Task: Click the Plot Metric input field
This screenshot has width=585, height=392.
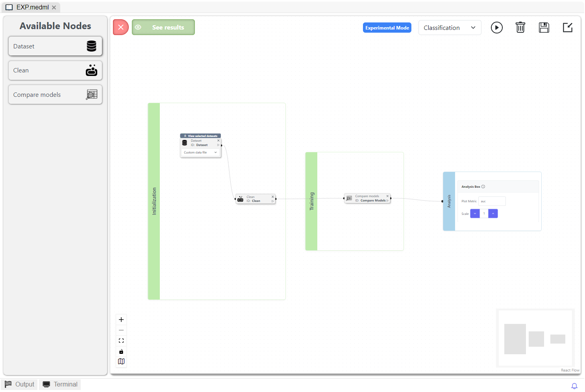Action: [x=492, y=201]
